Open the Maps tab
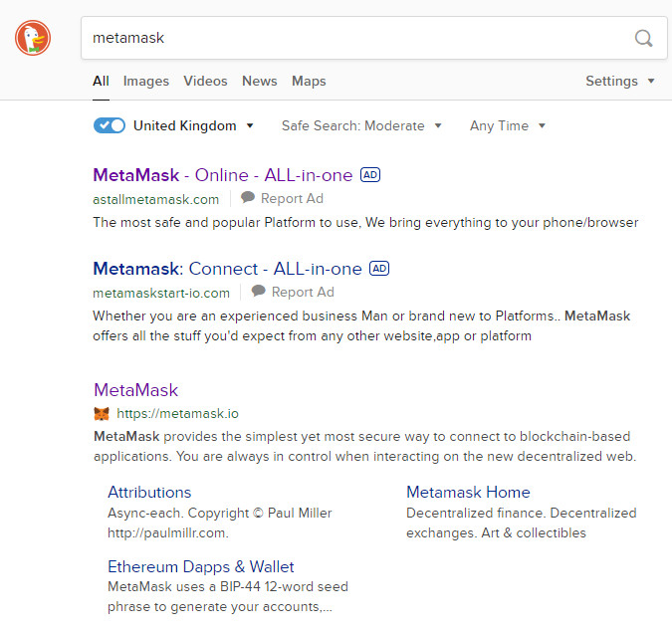 [x=309, y=82]
